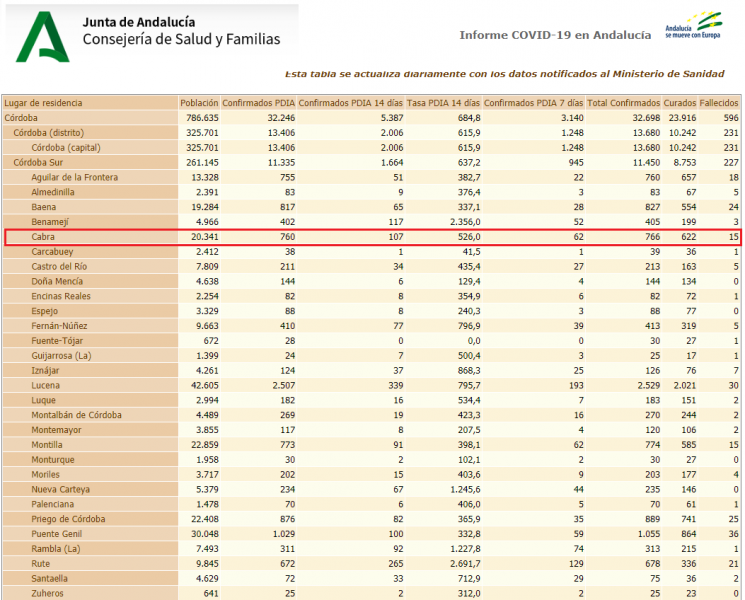Select the Montalbán de Córdoba row label

76,415
